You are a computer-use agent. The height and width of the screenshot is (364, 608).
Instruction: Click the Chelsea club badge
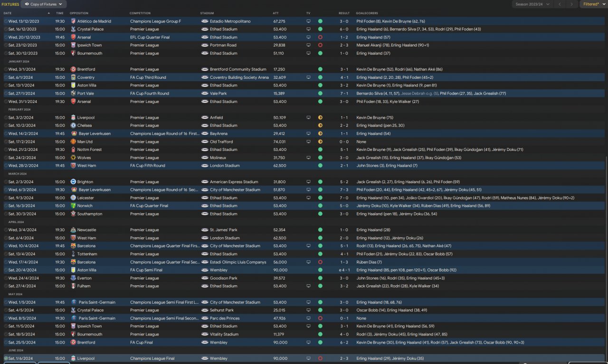(73, 126)
